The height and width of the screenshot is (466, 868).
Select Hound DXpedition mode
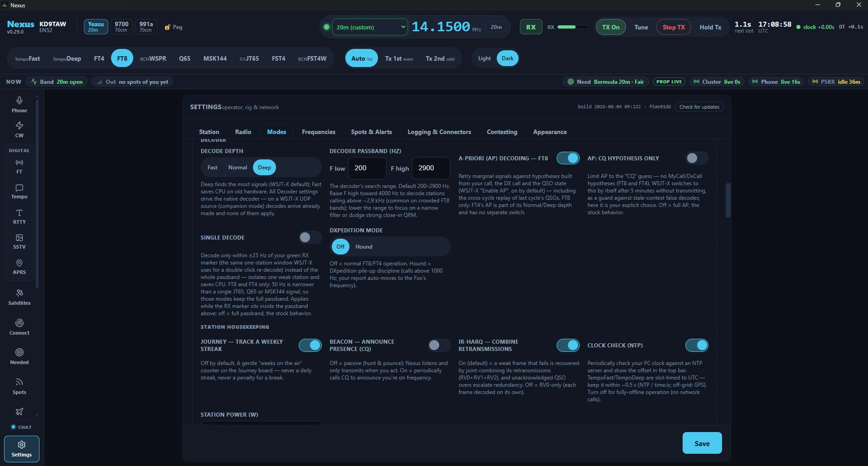(364, 247)
